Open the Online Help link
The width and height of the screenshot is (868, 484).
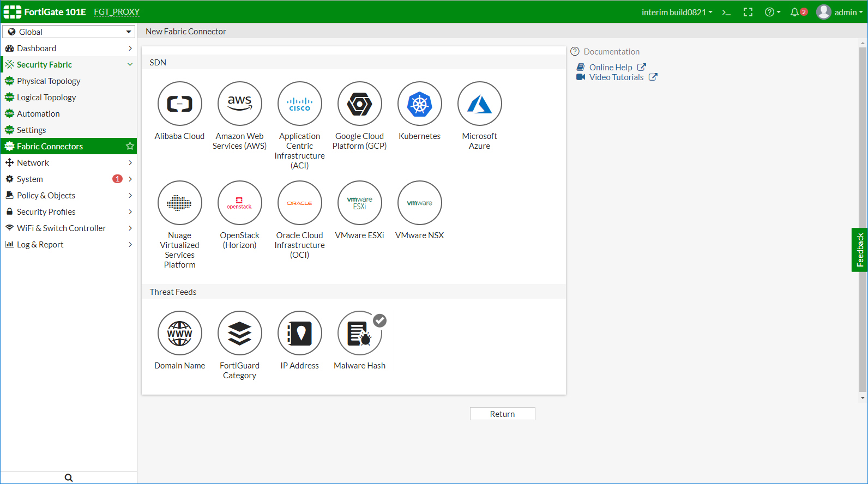point(611,68)
